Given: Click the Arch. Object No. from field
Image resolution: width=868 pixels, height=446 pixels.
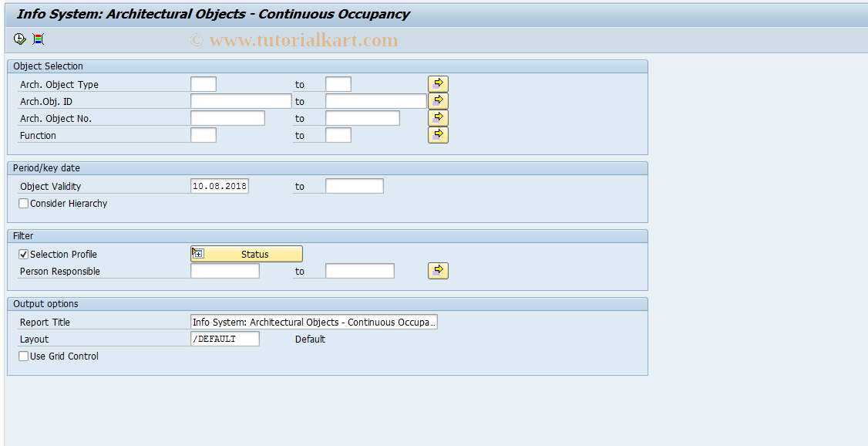Looking at the screenshot, I should pos(227,118).
